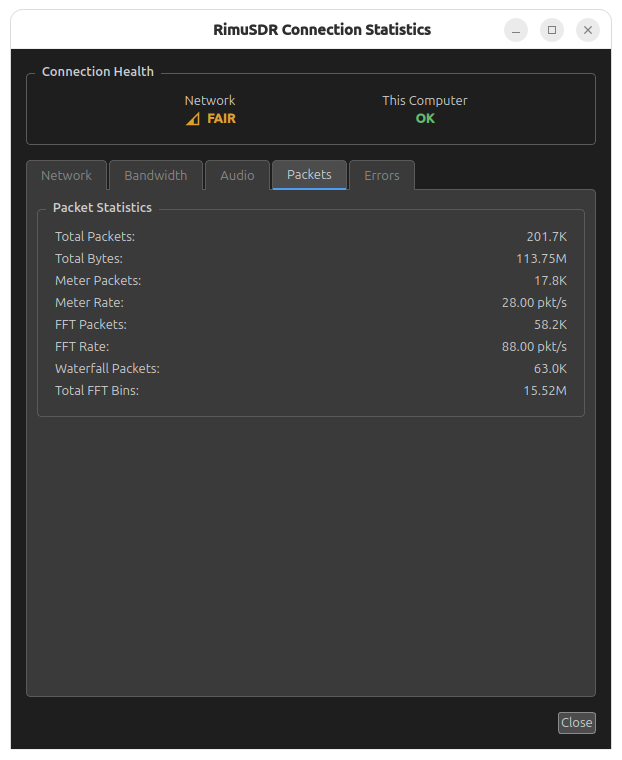The width and height of the screenshot is (622, 760).
Task: Select the FFT Packets value 58.2K
Action: coord(550,325)
